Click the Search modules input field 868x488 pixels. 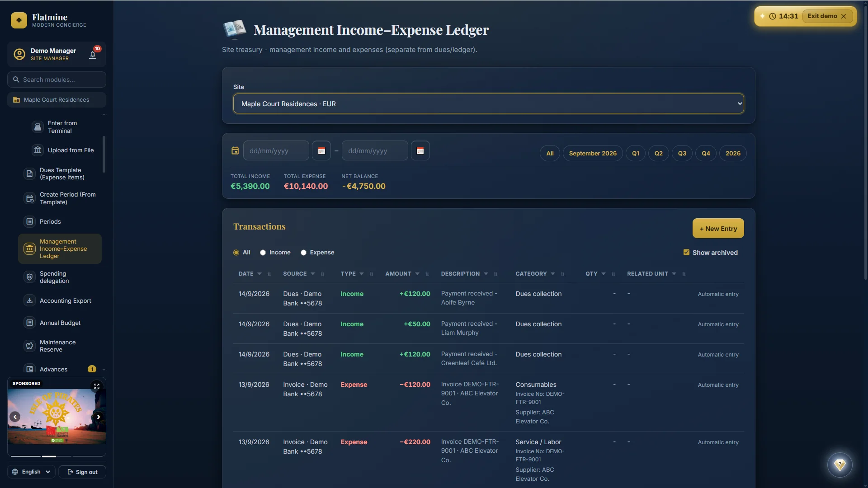[57, 80]
